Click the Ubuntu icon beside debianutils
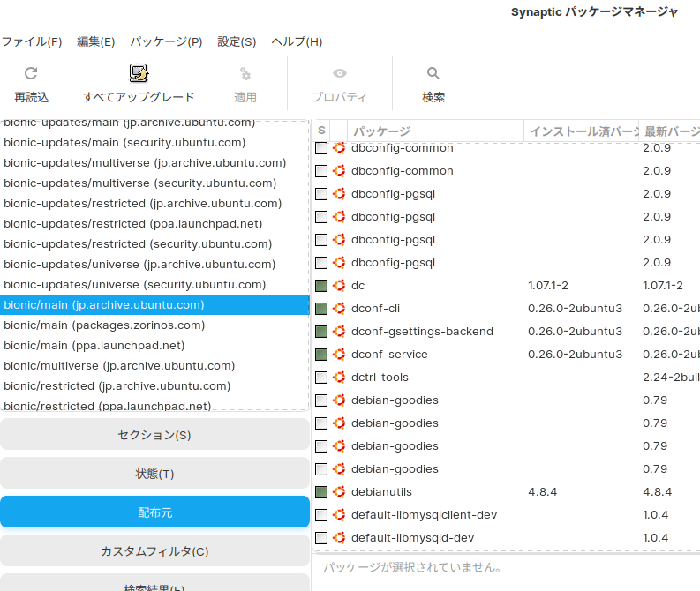Screen dimensions: 700x591 click(x=339, y=492)
